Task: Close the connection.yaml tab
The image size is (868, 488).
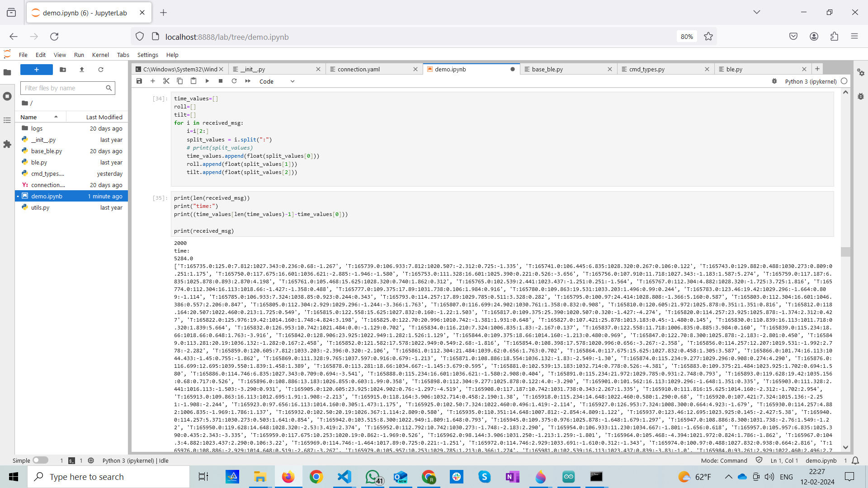Action: pos(415,69)
